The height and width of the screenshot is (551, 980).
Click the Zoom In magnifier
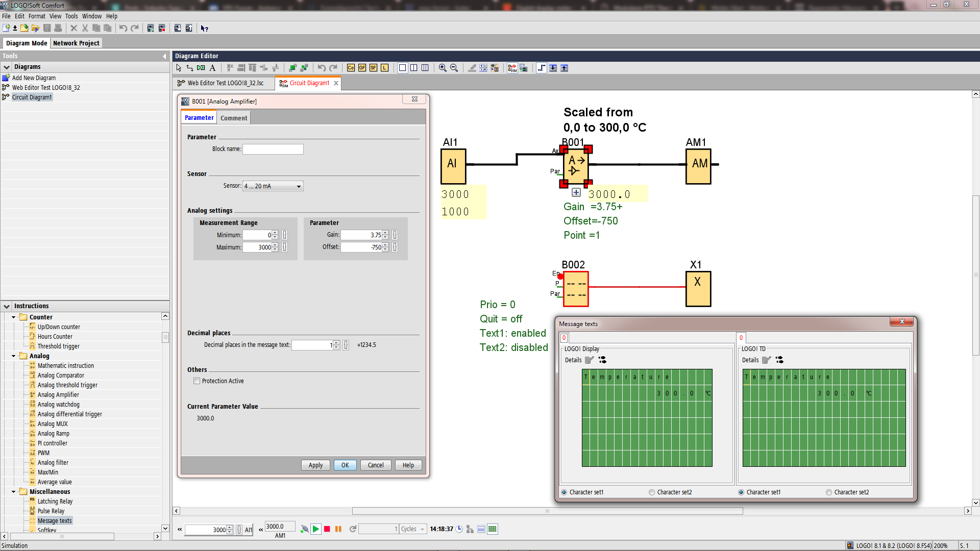[x=443, y=68]
